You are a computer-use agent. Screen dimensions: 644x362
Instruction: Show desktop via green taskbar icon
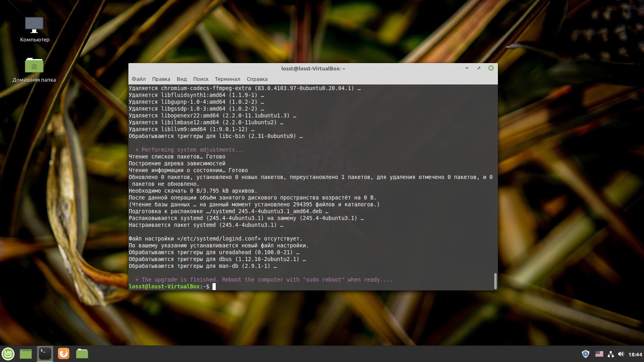(x=26, y=354)
